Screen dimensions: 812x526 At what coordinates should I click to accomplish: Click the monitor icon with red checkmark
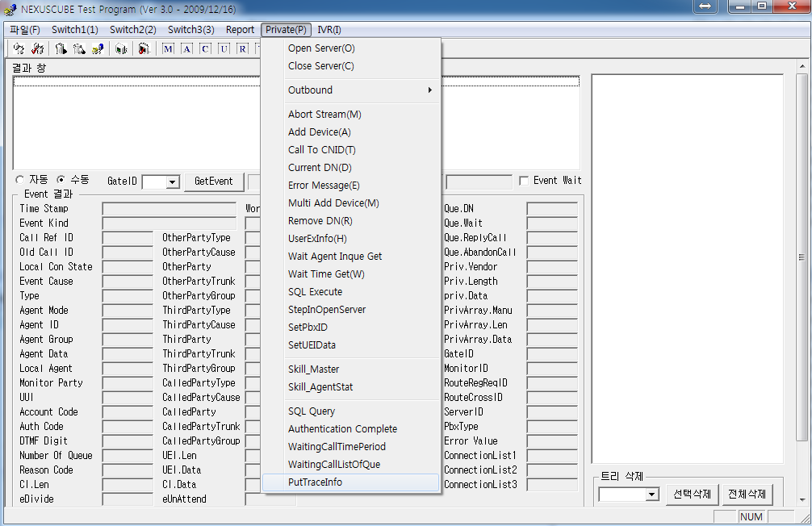click(x=144, y=48)
